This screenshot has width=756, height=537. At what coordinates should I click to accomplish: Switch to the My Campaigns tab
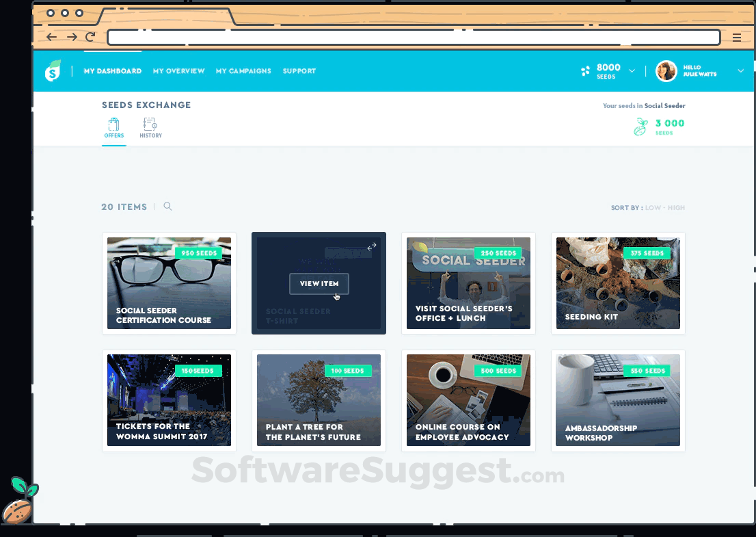pos(243,70)
